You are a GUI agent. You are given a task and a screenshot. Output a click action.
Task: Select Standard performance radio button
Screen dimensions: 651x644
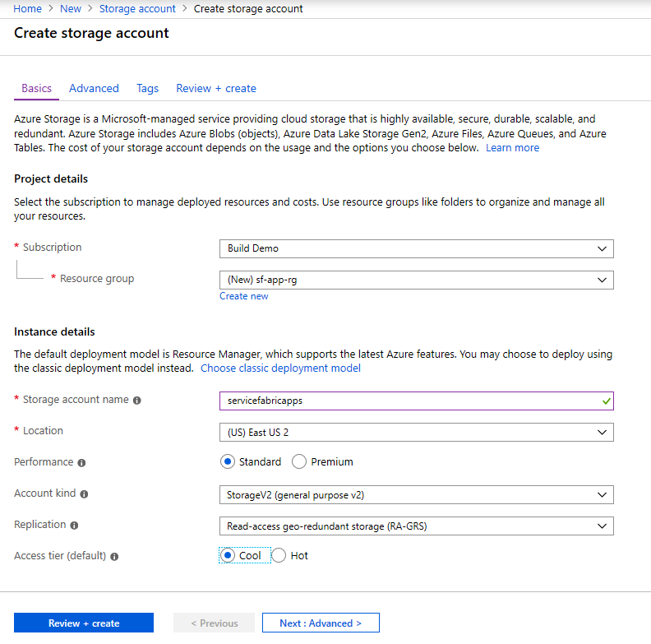coord(228,461)
